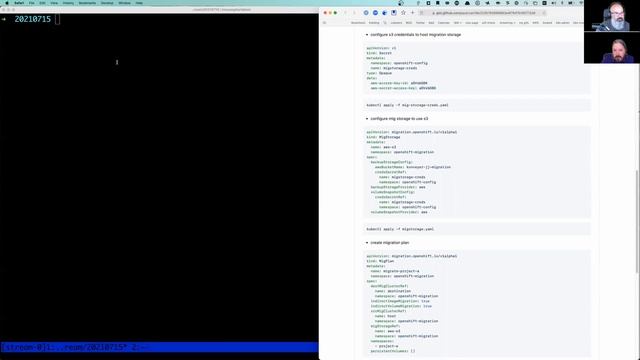Click 'kubectl apply -f migstorage.yaml' command

point(400,229)
